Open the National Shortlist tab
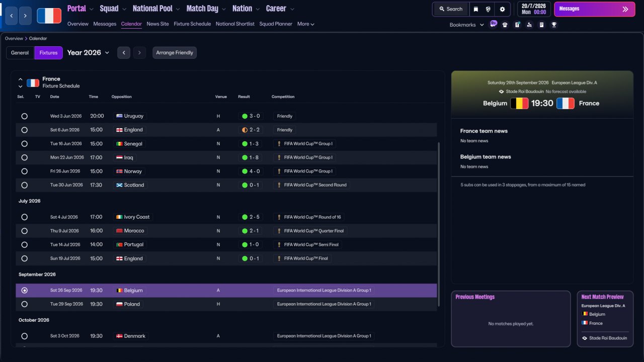Screen dimensions: 644x362 click(x=235, y=24)
